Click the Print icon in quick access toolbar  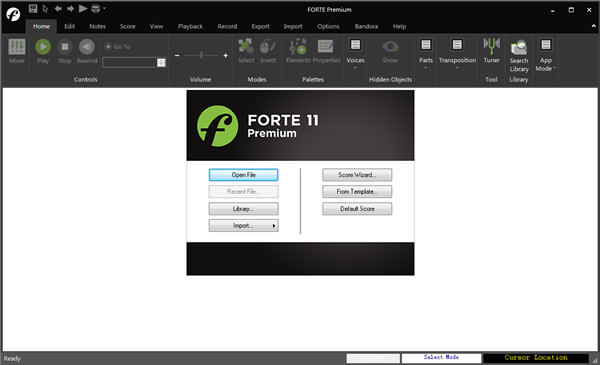pyautogui.click(x=96, y=8)
